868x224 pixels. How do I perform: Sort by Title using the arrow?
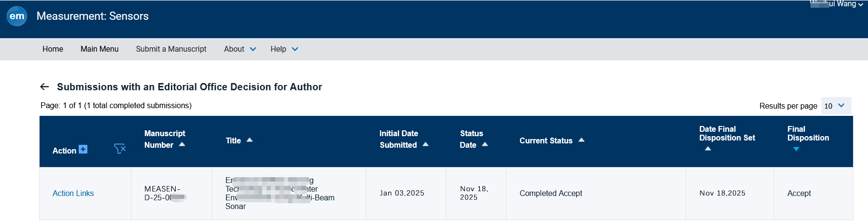coord(250,140)
